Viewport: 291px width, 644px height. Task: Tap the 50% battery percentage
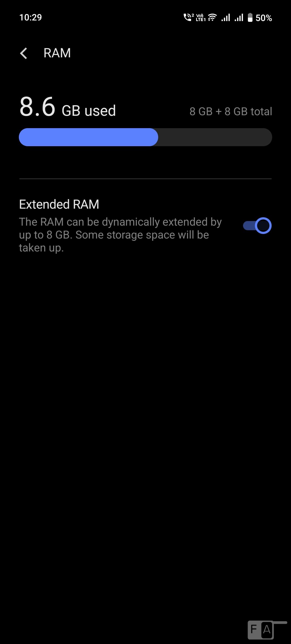[264, 18]
